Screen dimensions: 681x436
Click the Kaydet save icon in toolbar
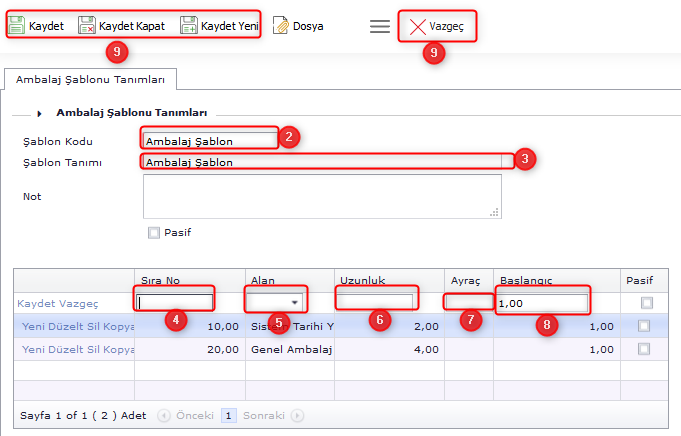coord(17,26)
